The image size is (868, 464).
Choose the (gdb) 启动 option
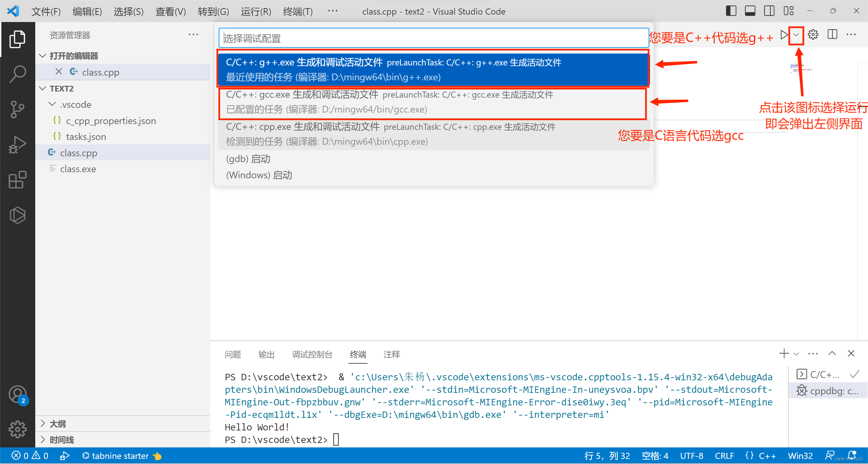pyautogui.click(x=248, y=159)
